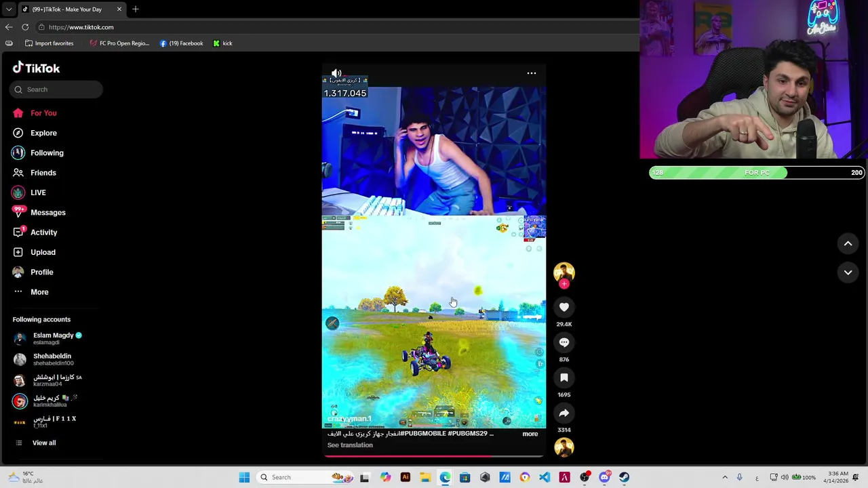Open the Profile page
Screen dimensions: 868x488
point(41,272)
